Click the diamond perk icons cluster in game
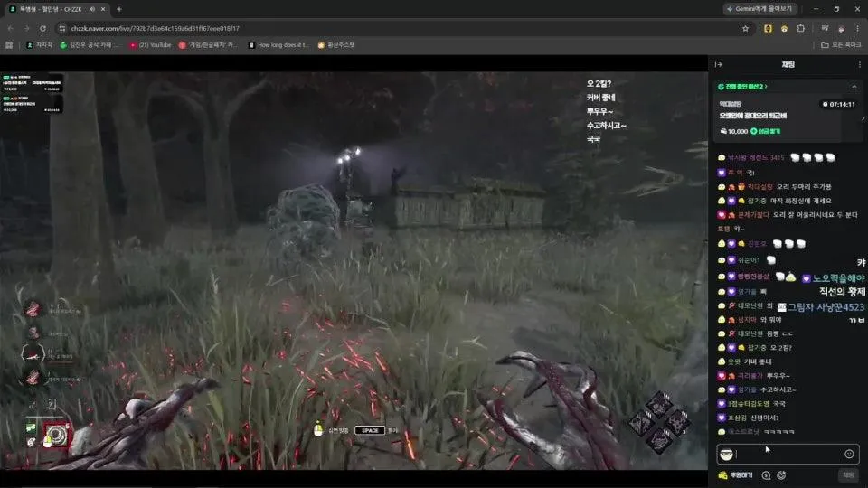This screenshot has height=488, width=868. tap(659, 422)
